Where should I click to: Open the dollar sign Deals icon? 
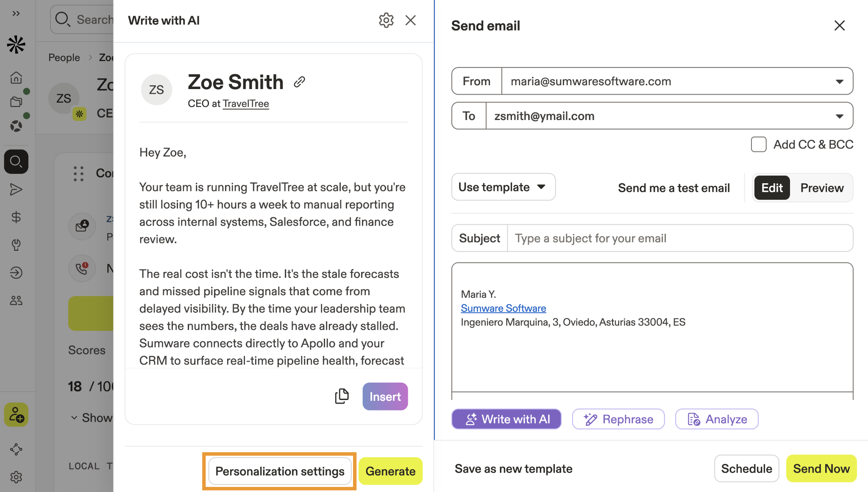(x=16, y=218)
